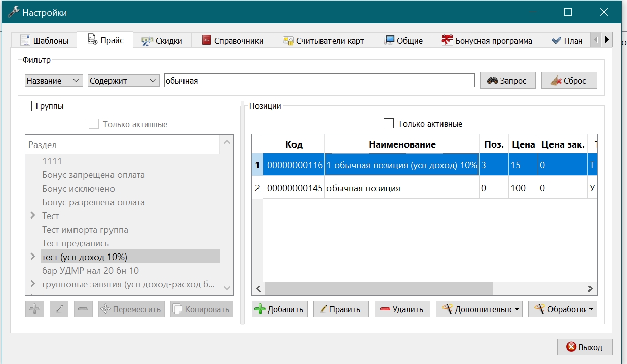Screen dimensions: 627x364
Task: Click the green plus Добавить button
Action: (280, 309)
